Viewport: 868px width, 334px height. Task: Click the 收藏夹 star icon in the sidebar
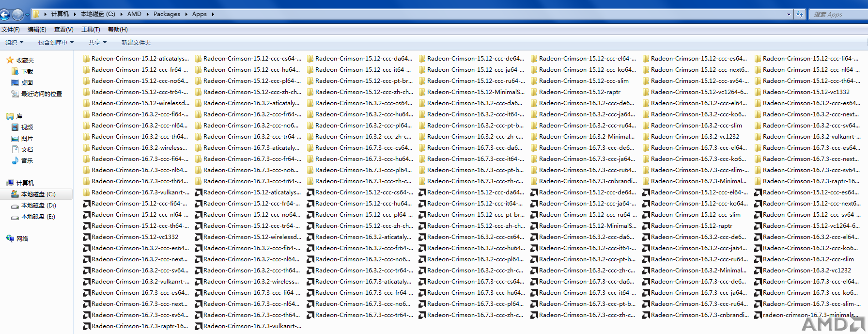pos(10,60)
